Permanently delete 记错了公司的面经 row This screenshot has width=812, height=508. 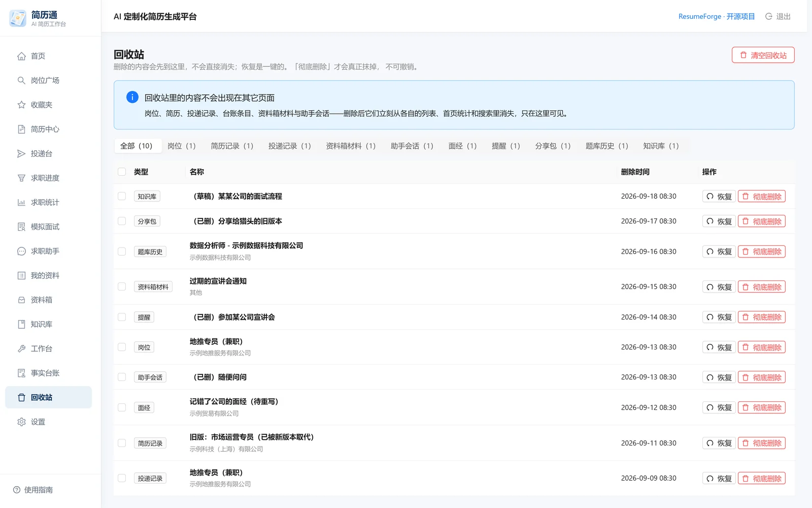point(761,408)
